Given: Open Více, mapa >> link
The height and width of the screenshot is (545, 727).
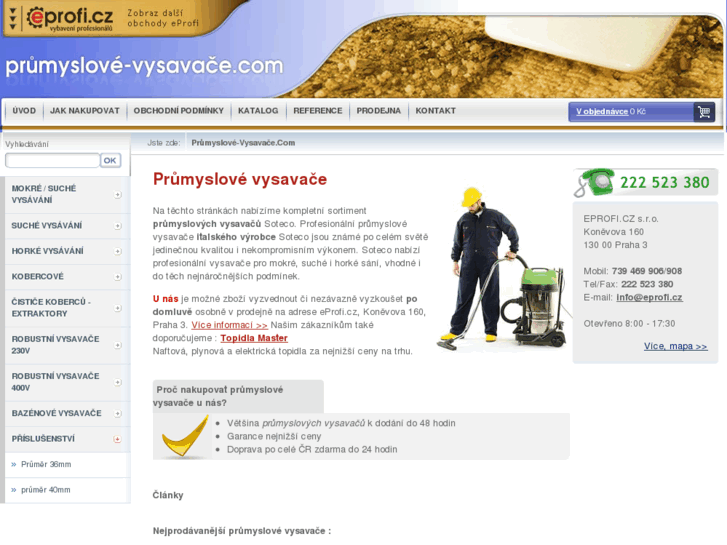Looking at the screenshot, I should pos(676,346).
